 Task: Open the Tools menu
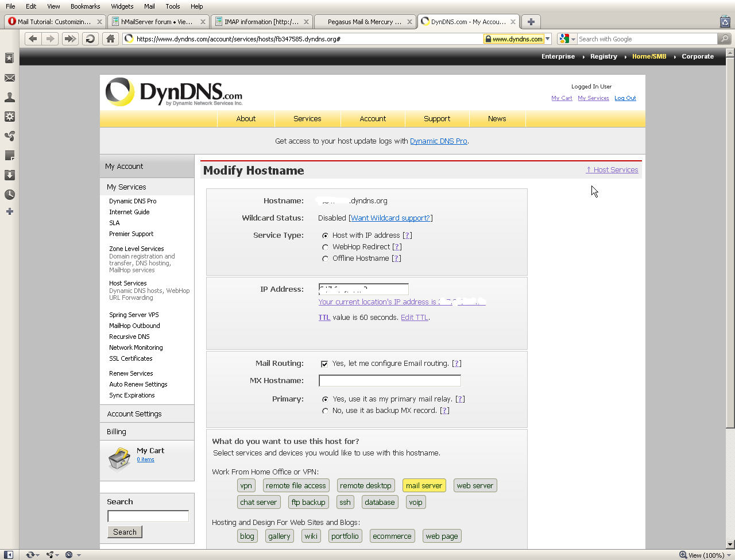tap(173, 6)
